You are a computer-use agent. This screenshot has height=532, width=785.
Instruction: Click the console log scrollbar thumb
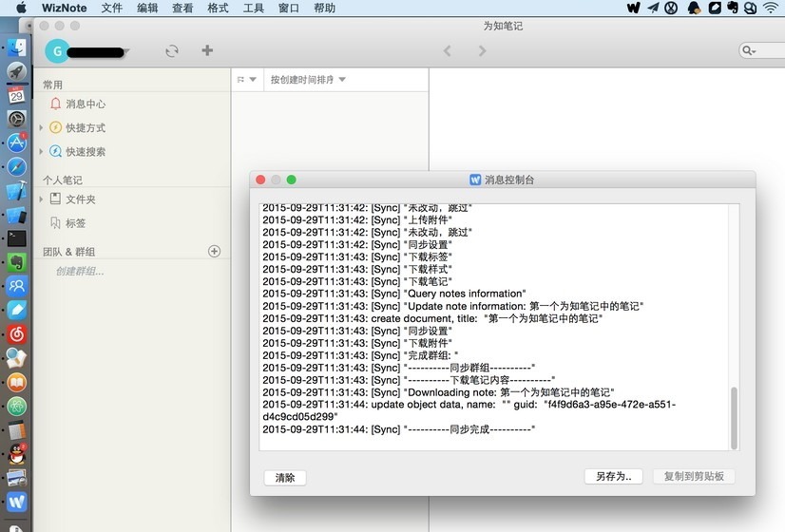point(734,418)
